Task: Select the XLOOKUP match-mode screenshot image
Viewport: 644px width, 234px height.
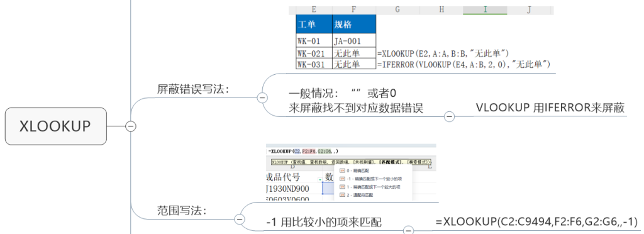Action: pos(351,172)
